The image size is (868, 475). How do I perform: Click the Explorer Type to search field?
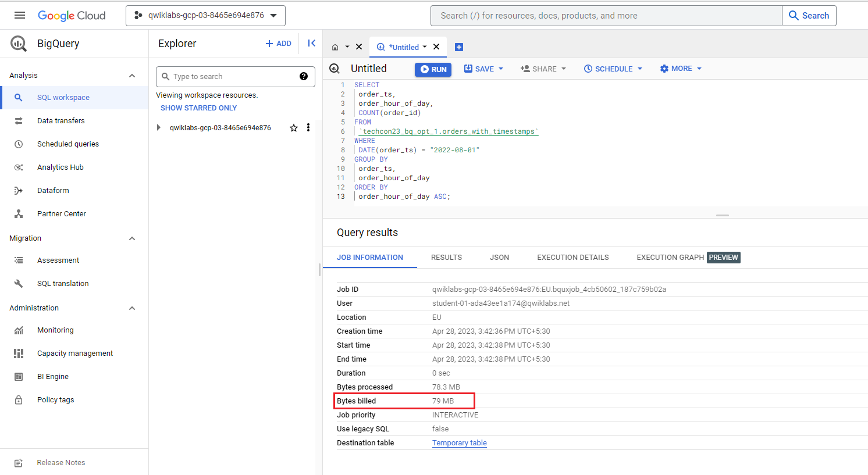(x=236, y=77)
